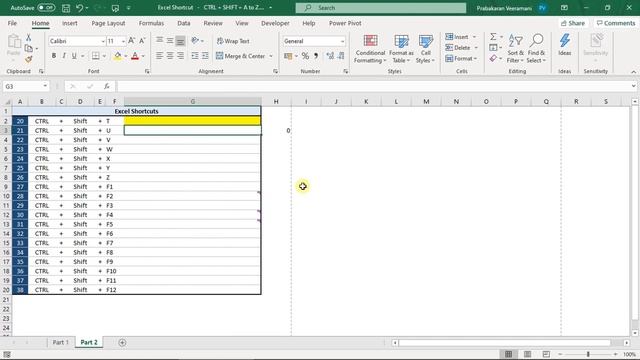Collapse the ribbon with the chevron

coord(633,72)
